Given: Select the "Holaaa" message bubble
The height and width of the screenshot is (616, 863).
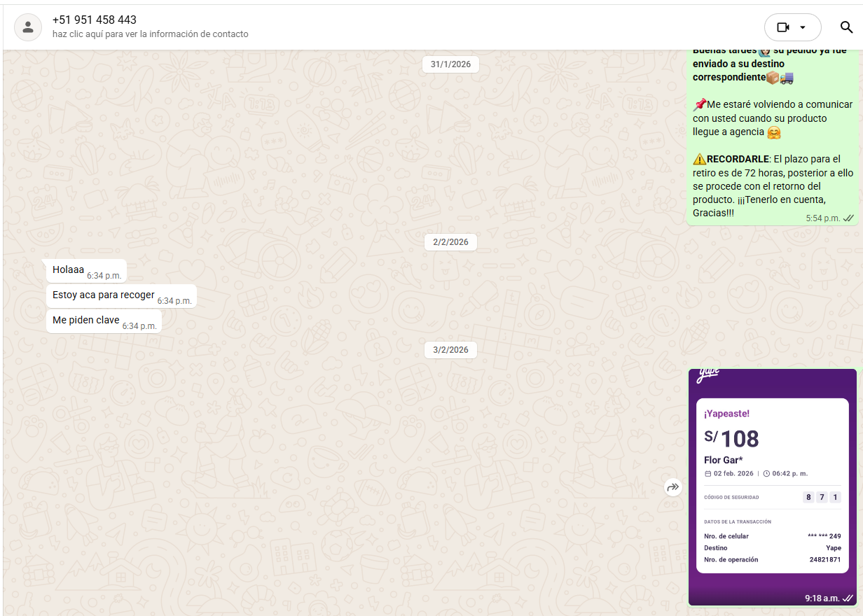Looking at the screenshot, I should click(x=69, y=270).
